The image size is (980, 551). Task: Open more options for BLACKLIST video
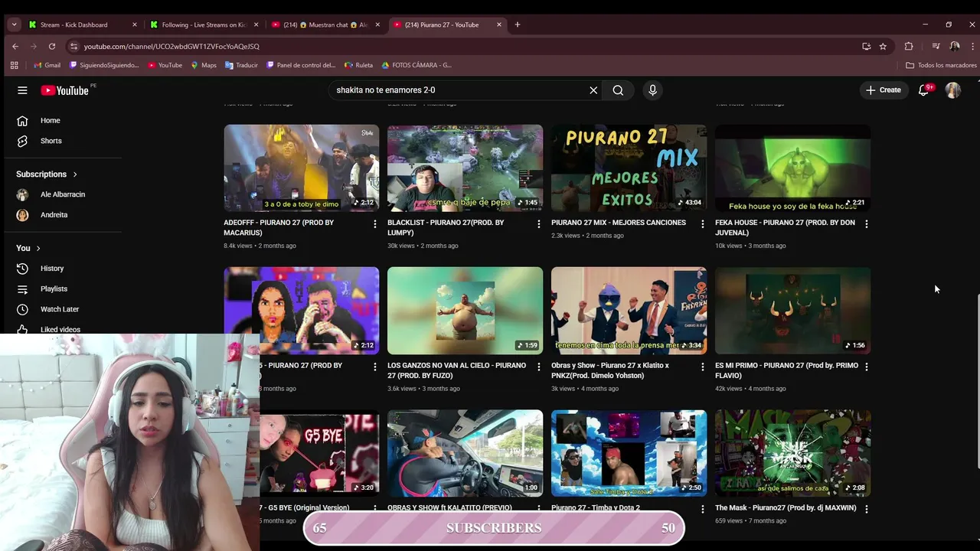538,223
